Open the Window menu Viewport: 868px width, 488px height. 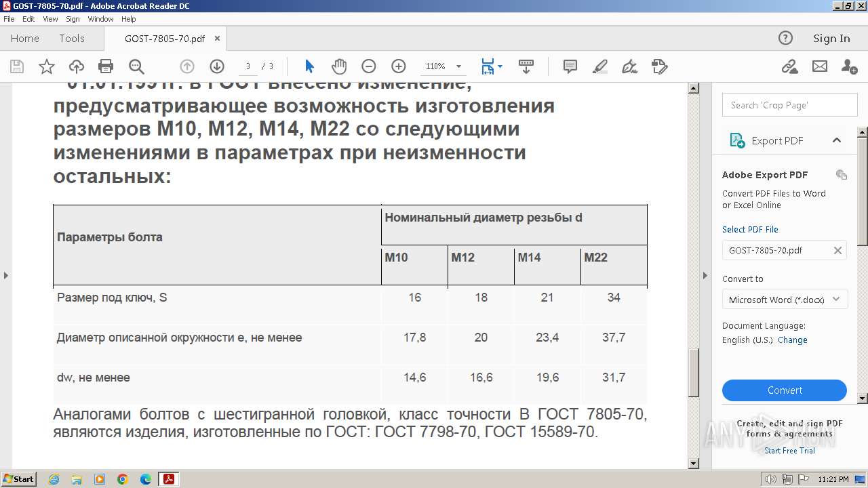(100, 19)
